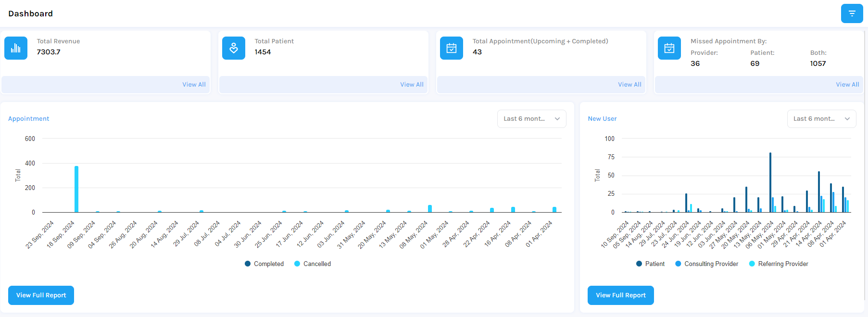The image size is (868, 317).
Task: Toggle the Patient legend series
Action: 650,264
